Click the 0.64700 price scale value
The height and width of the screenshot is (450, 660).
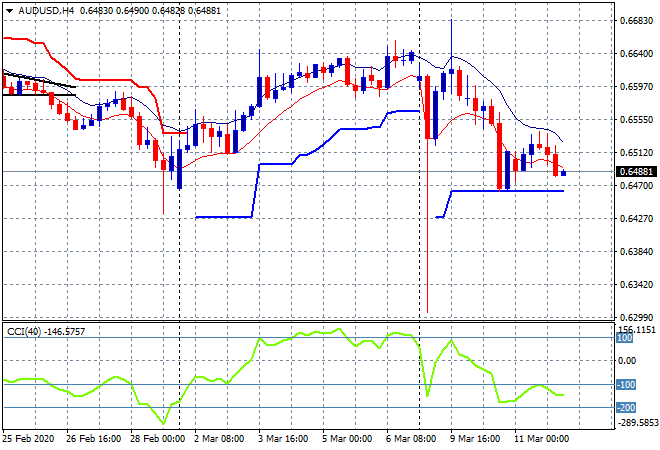pyautogui.click(x=636, y=186)
